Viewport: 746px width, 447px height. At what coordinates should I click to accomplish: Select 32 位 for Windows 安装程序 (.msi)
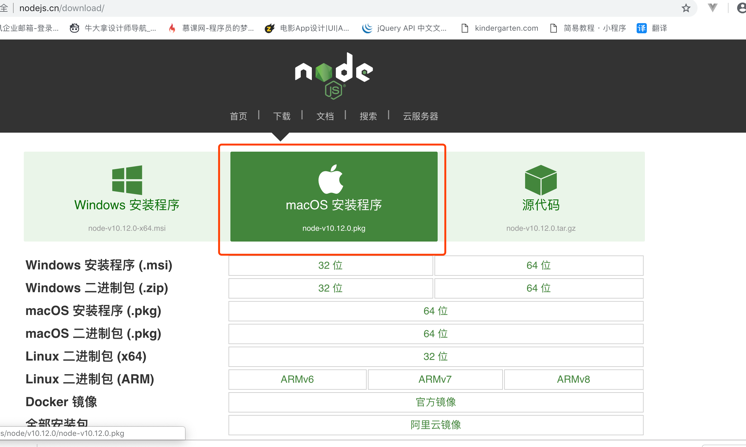click(330, 265)
